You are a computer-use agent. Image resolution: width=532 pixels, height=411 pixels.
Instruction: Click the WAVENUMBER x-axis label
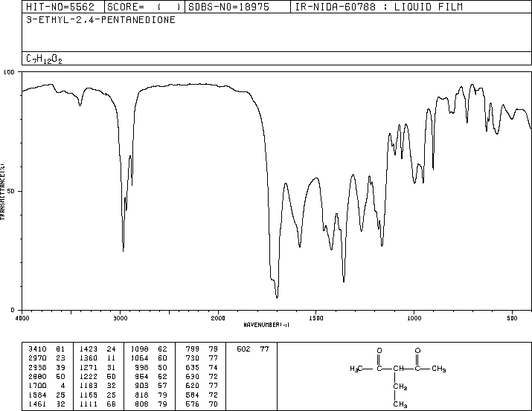point(266,325)
